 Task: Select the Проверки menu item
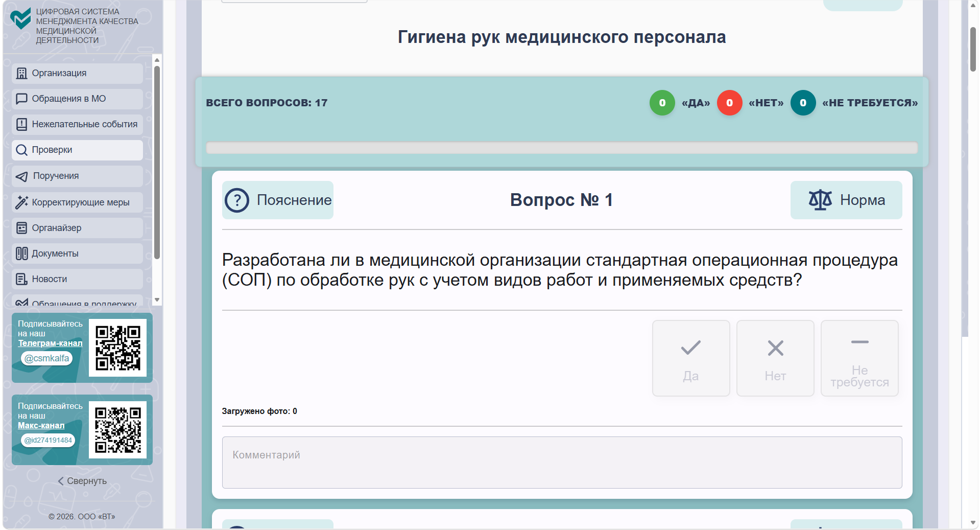(77, 150)
